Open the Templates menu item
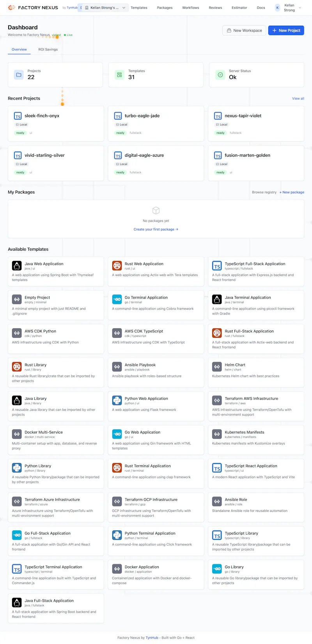The height and width of the screenshot is (644, 312). pyautogui.click(x=139, y=8)
